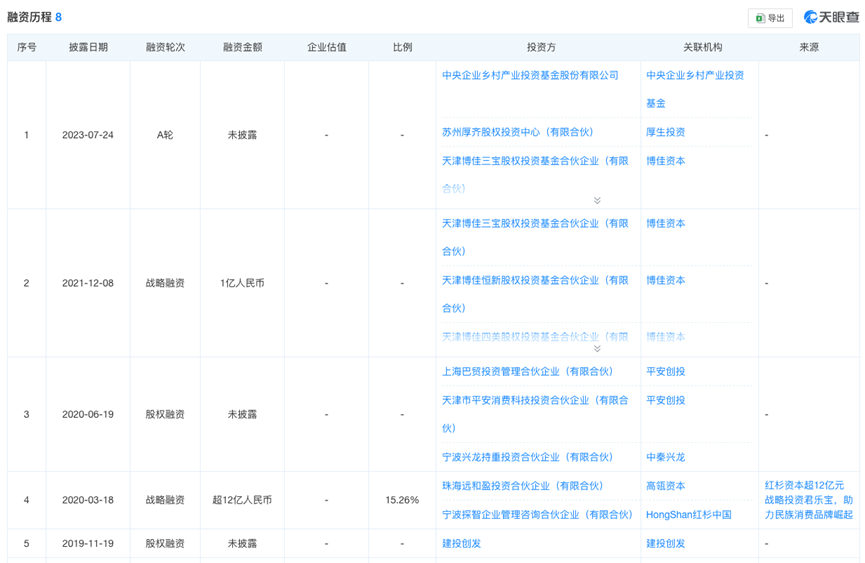Image resolution: width=865 pixels, height=563 pixels.
Task: Open 高瓴资本 related institution link
Action: [x=665, y=486]
